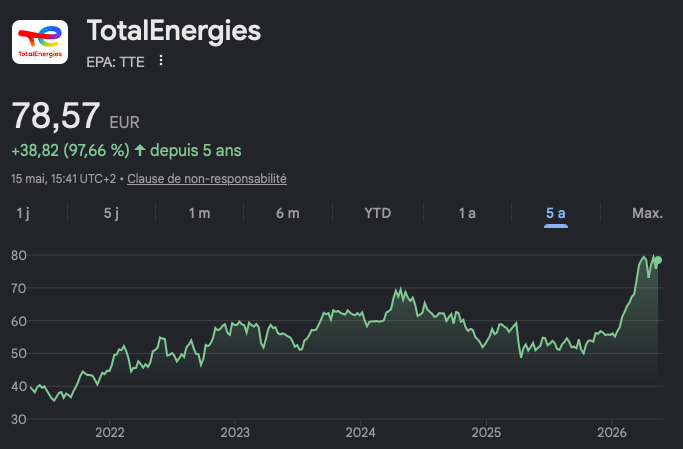683x449 pixels.
Task: Click the TotalEnergies logo thumbnail
Action: (x=40, y=42)
